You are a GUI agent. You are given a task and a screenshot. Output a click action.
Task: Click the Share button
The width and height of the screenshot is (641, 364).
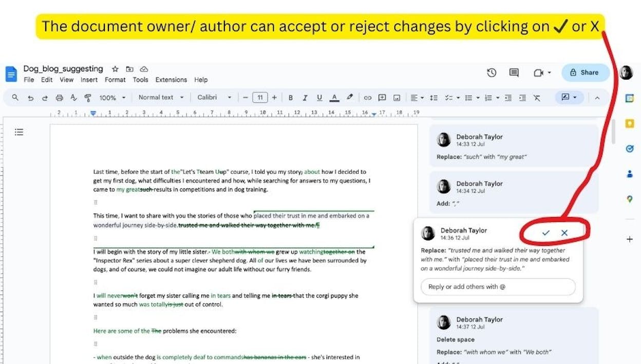(x=585, y=73)
